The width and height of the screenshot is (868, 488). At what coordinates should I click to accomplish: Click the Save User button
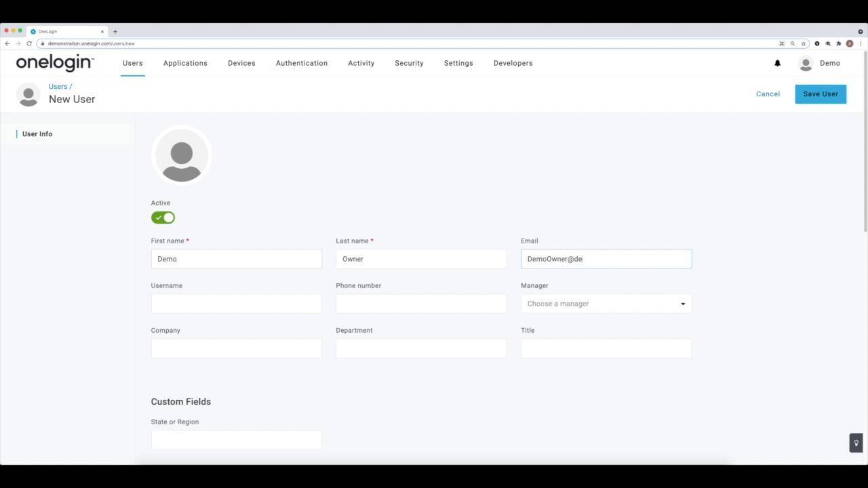pyautogui.click(x=821, y=94)
